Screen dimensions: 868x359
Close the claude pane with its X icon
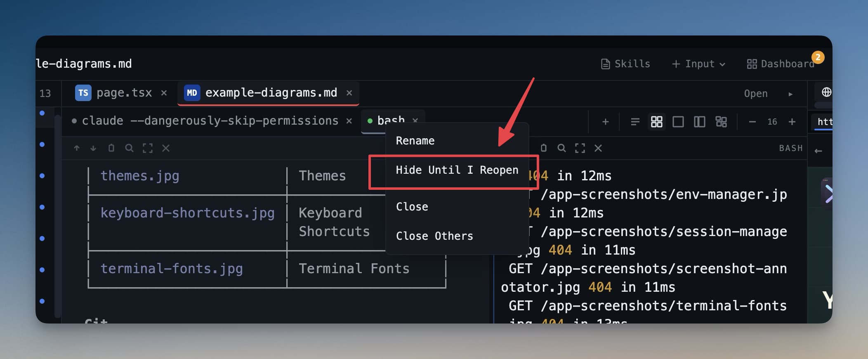(x=166, y=148)
